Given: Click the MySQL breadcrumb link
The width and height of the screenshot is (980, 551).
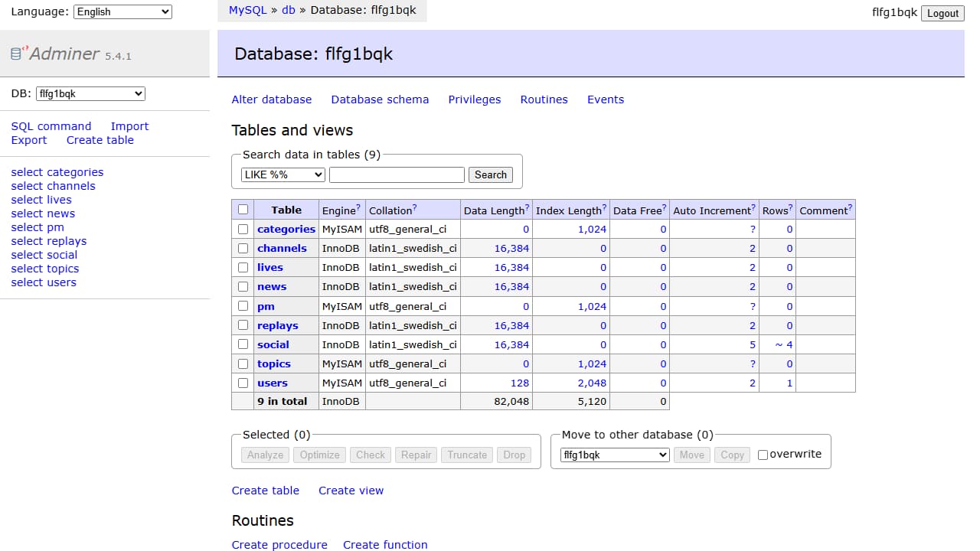Looking at the screenshot, I should click(x=247, y=10).
